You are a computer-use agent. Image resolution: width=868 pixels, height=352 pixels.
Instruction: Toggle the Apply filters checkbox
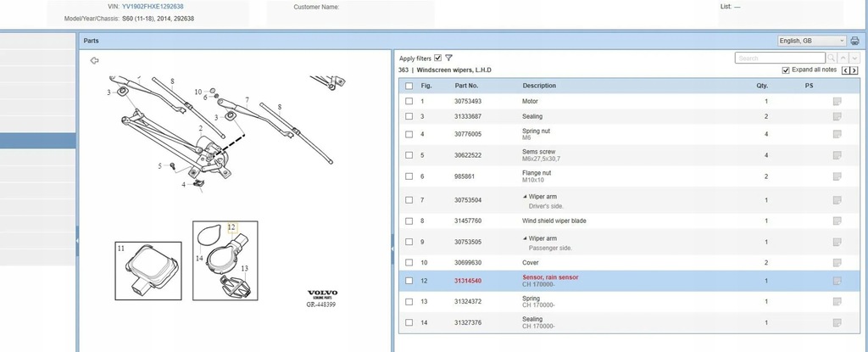click(x=438, y=58)
